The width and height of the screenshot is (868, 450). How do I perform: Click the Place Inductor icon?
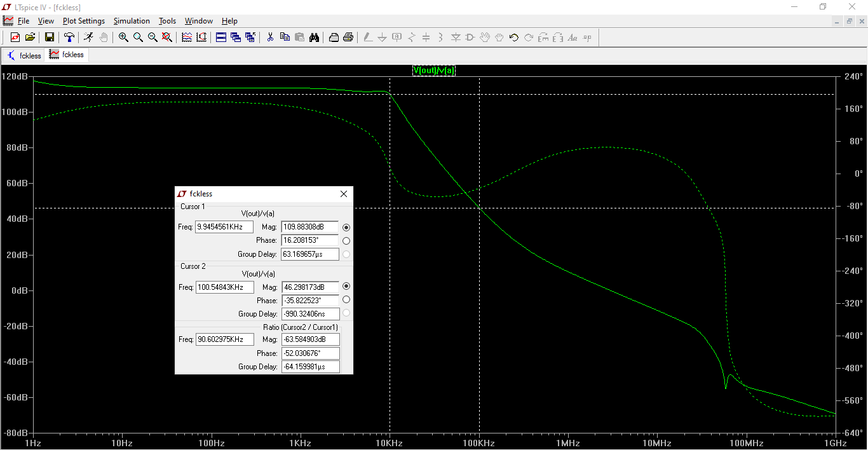(441, 37)
